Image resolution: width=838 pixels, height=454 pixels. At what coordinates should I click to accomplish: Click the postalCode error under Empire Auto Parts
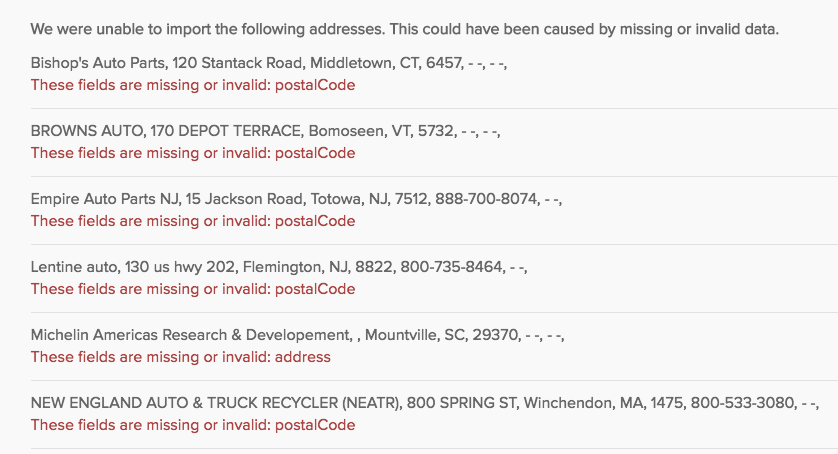(193, 221)
